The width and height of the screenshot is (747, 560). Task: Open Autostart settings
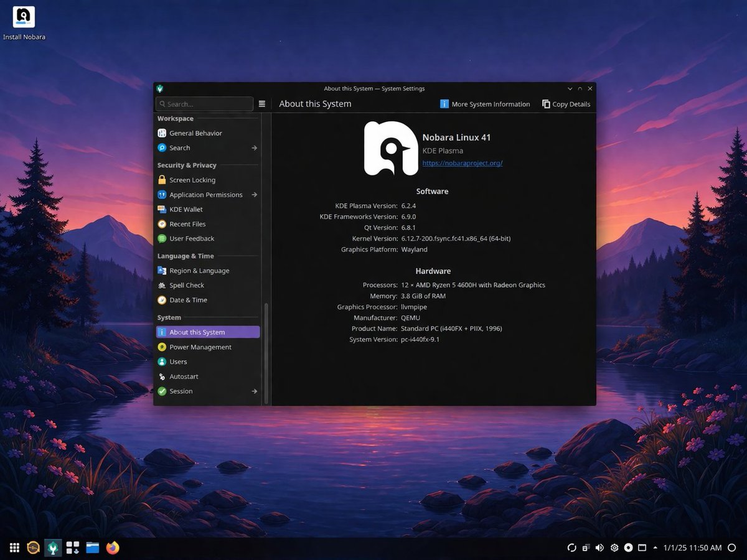tap(208, 376)
